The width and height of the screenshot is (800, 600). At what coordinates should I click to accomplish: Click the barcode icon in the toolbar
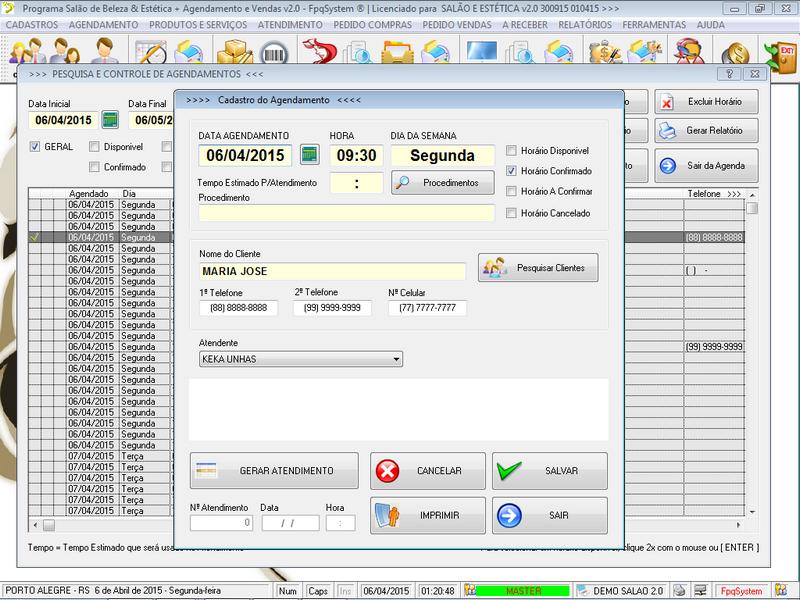(x=271, y=52)
